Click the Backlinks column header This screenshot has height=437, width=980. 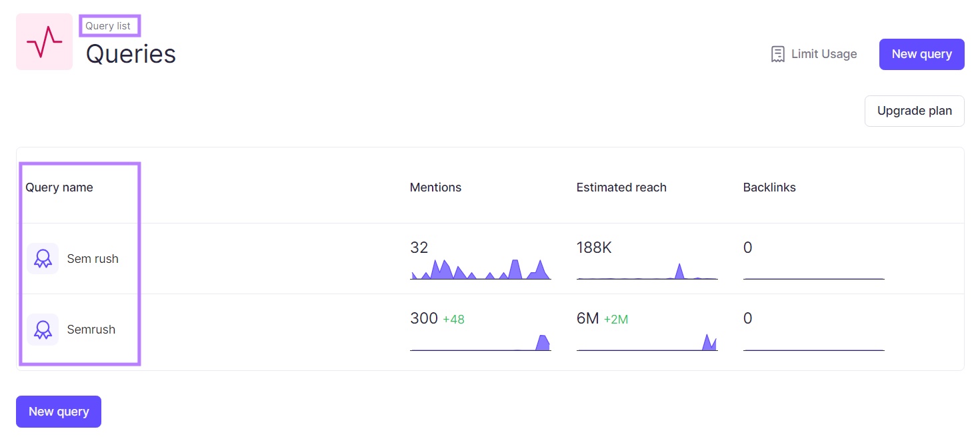(769, 187)
